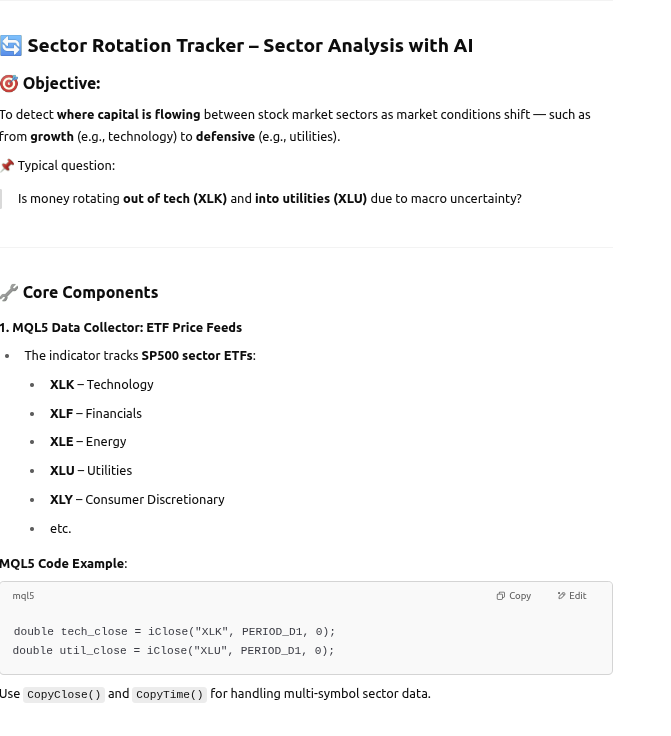The width and height of the screenshot is (671, 736).
Task: Click the MQL5 Data Collector subheading
Action: pyautogui.click(x=121, y=328)
